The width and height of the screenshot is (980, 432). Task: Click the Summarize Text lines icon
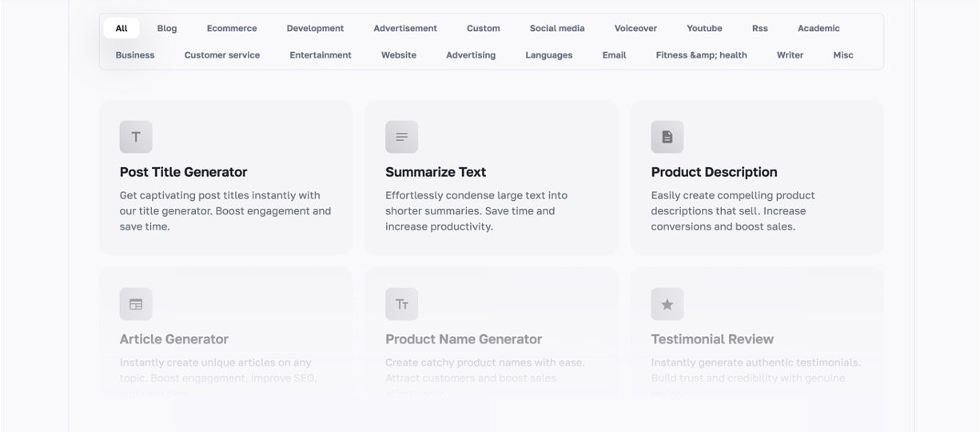[401, 137]
